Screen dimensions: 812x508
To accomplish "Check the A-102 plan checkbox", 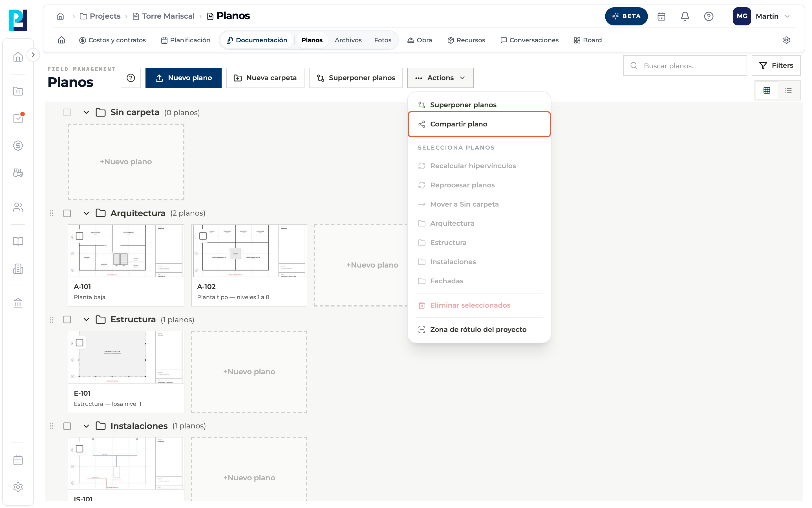I will point(203,236).
